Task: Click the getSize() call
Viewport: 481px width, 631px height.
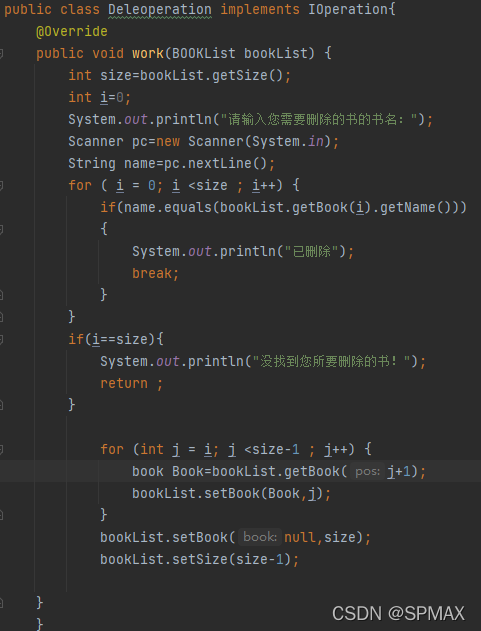Action: coord(248,76)
